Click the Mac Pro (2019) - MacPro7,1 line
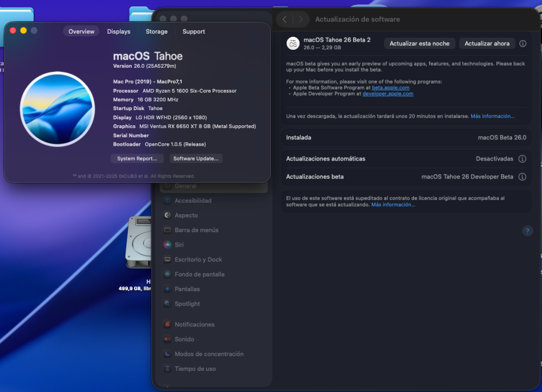The width and height of the screenshot is (542, 392). coord(147,82)
